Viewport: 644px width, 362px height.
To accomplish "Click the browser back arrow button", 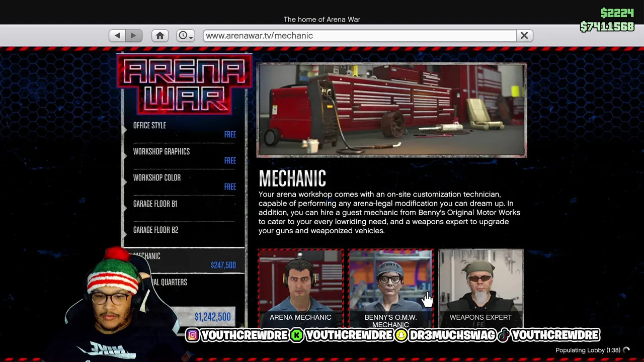I will [x=117, y=36].
